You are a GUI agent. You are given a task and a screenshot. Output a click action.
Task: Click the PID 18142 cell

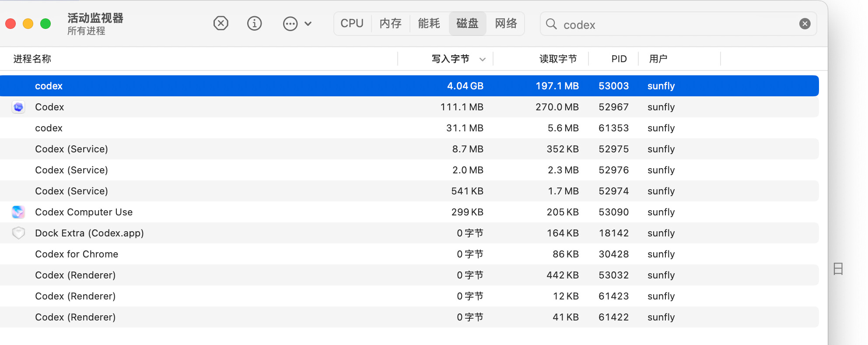tap(613, 233)
